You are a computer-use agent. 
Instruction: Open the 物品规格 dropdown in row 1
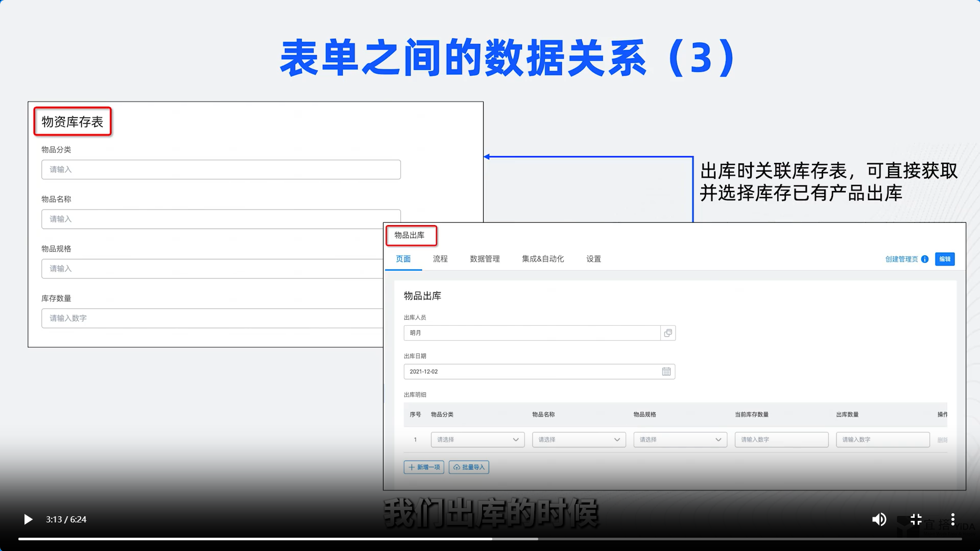[x=680, y=440]
